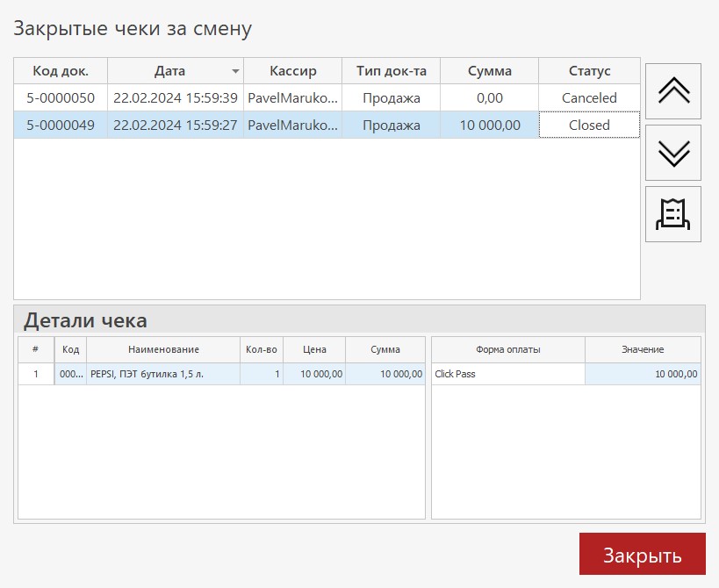Viewport: 719px width, 588px height.
Task: Sort by Код док. column header
Action: (x=61, y=71)
